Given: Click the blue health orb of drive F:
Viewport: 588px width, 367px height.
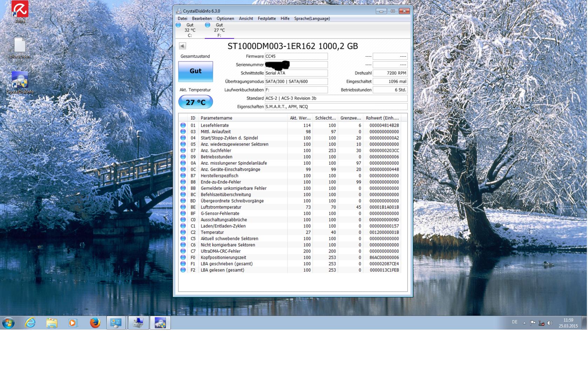Looking at the screenshot, I should [208, 25].
